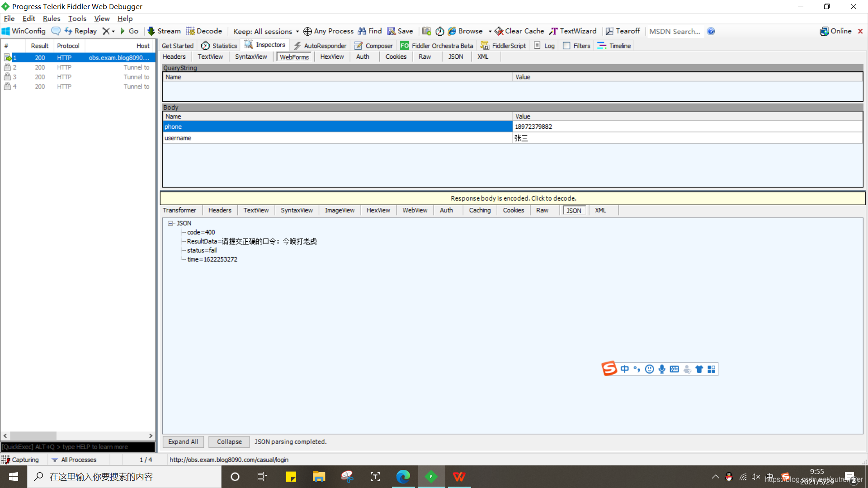
Task: Select code=400 JSON node
Action: point(201,232)
